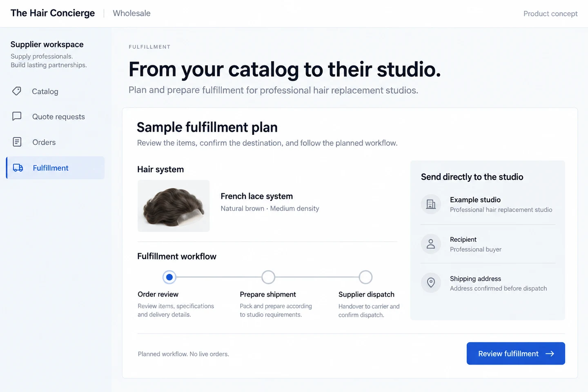588x392 pixels.
Task: Click the Example studio name
Action: point(475,200)
